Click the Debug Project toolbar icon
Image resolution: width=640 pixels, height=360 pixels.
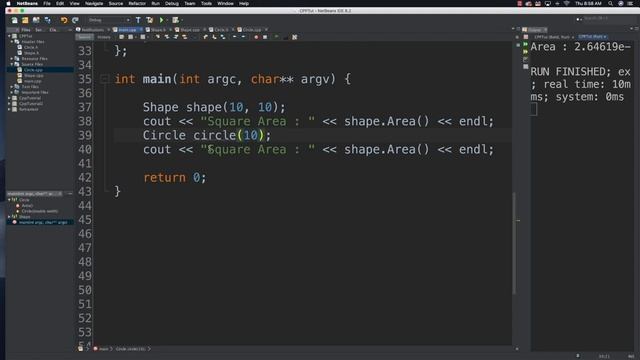(x=176, y=20)
